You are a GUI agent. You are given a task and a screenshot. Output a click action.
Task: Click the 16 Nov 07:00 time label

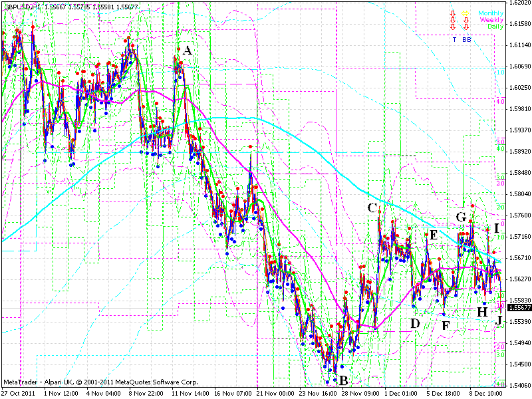tap(233, 394)
